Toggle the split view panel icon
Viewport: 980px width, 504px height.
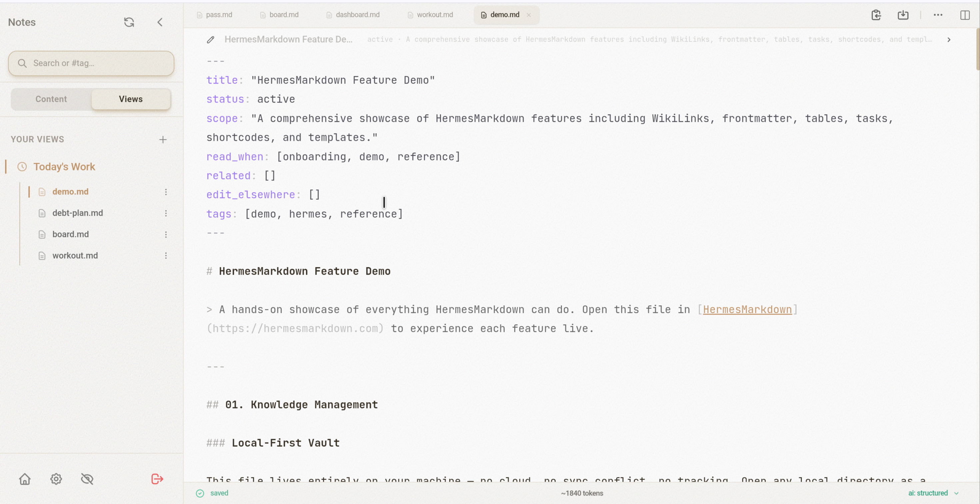click(x=965, y=15)
